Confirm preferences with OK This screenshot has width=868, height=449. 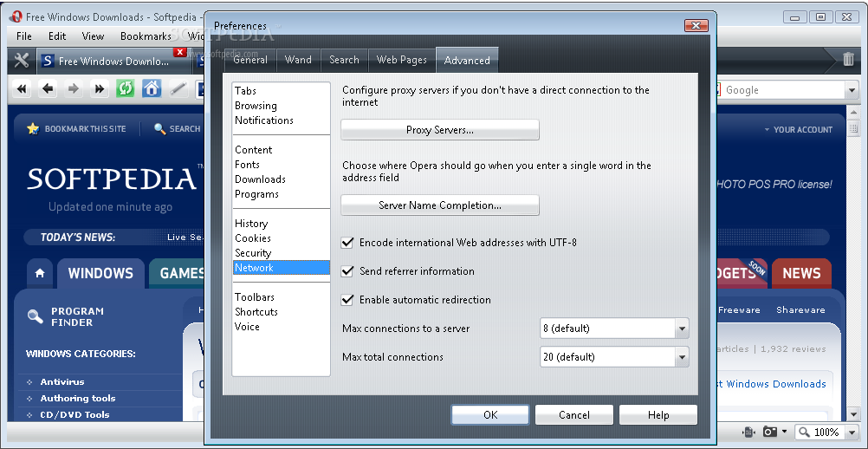[x=490, y=414]
